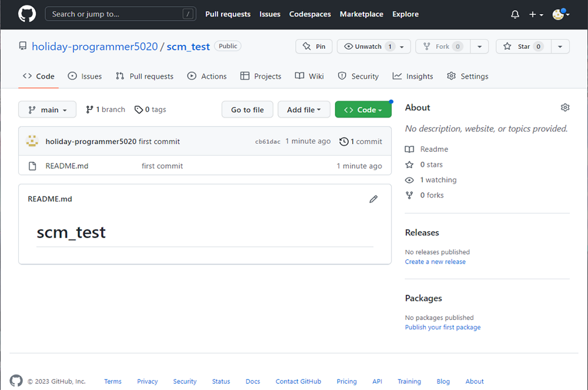Switch to the repository Pull requests tab
This screenshot has height=390, width=588.
point(145,76)
